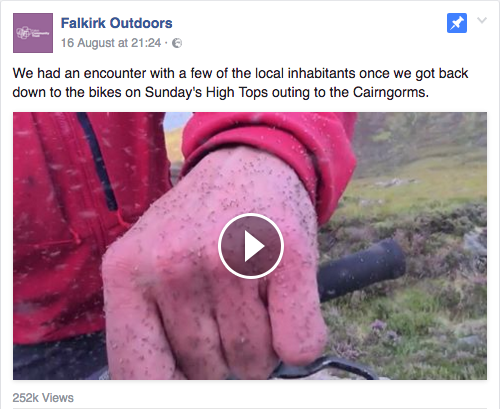Image resolution: width=500 pixels, height=409 pixels.
Task: Select the post text starting 'We had an encounter'
Action: pos(240,83)
